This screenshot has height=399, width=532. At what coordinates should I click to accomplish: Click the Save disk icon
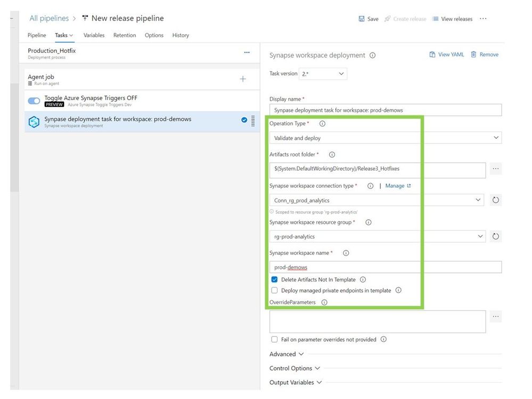coord(362,19)
